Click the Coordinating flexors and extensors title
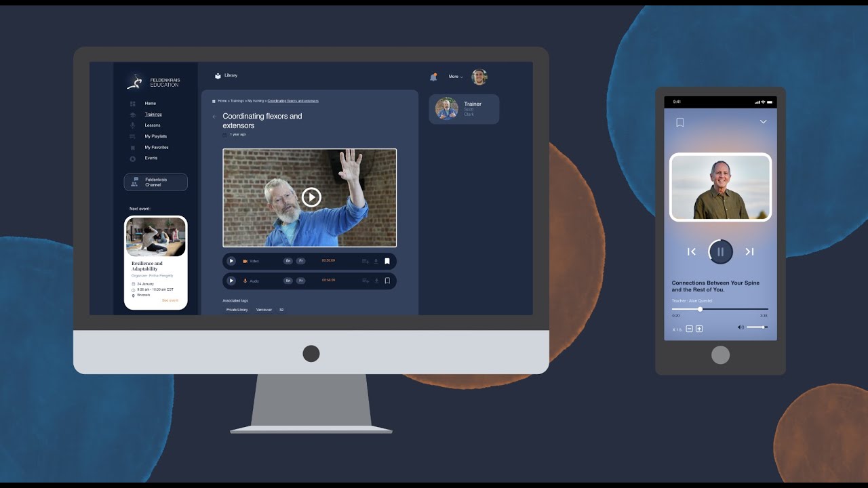 point(262,121)
